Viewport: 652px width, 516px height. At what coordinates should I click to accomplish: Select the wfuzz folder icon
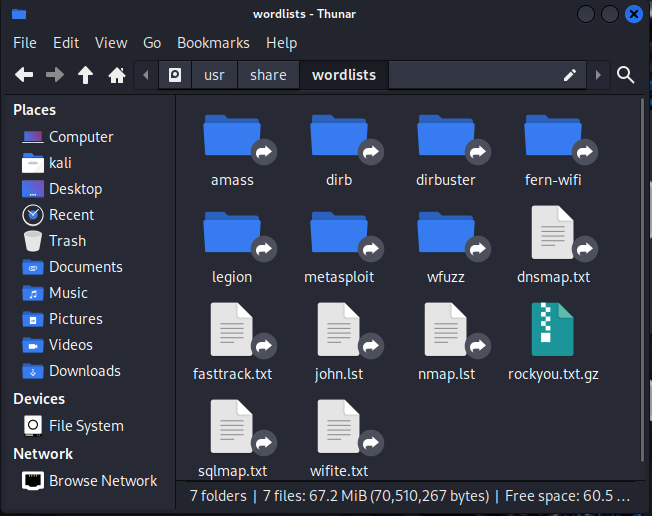[x=446, y=232]
